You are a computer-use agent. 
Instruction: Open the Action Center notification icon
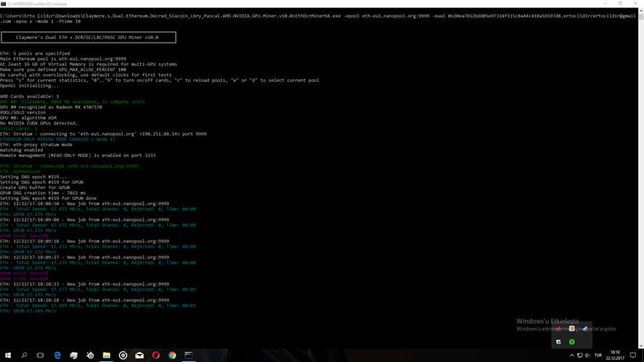pos(633,355)
